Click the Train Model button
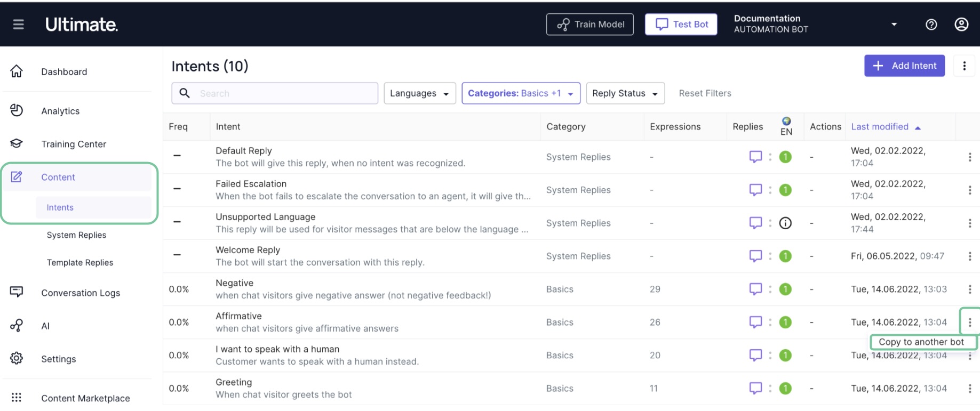The image size is (980, 411). [590, 24]
